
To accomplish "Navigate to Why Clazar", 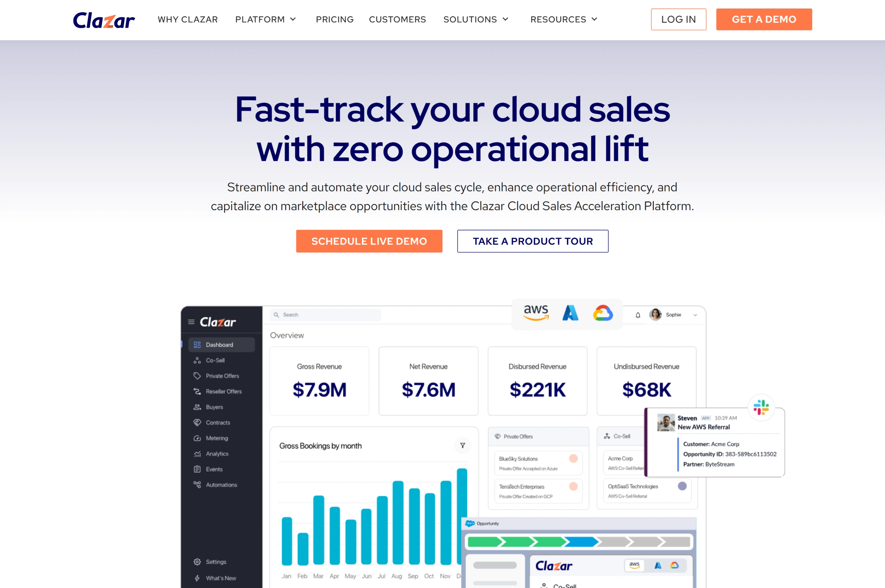I will (188, 19).
